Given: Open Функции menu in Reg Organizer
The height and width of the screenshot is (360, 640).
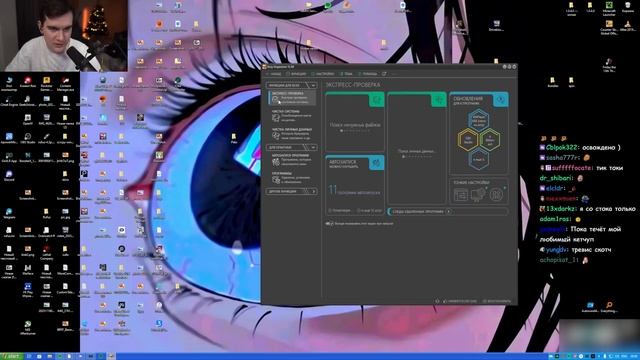Looking at the screenshot, I should coord(296,74).
